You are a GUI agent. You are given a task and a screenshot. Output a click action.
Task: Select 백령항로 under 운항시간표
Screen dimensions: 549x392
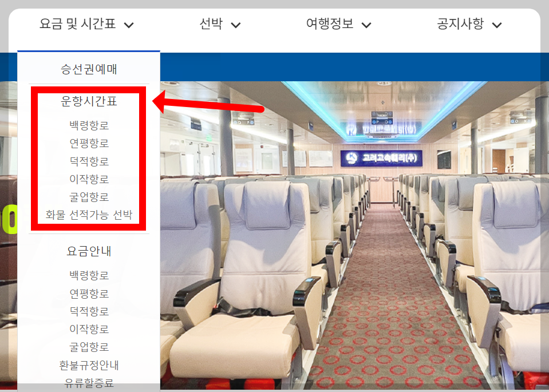[x=89, y=125]
